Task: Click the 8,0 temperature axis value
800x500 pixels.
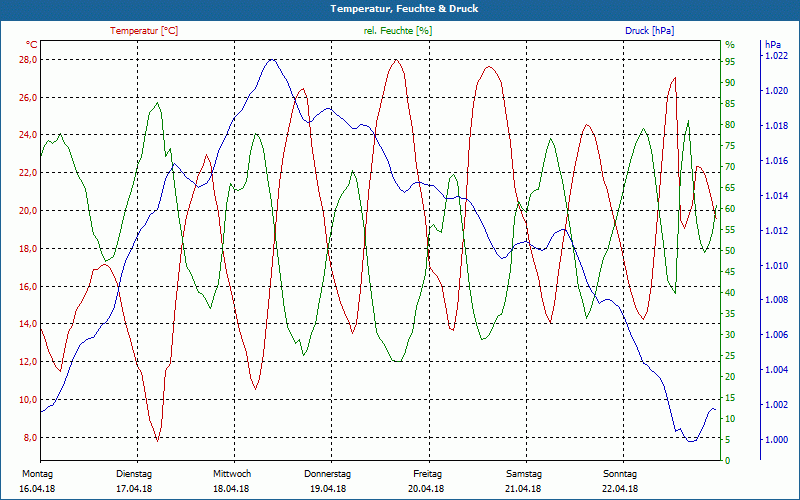Action: (x=30, y=437)
